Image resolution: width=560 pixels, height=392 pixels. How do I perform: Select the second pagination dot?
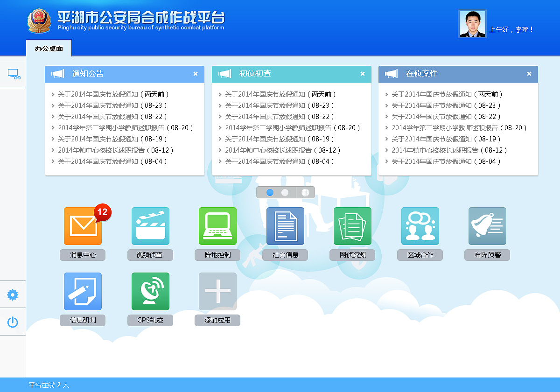285,192
